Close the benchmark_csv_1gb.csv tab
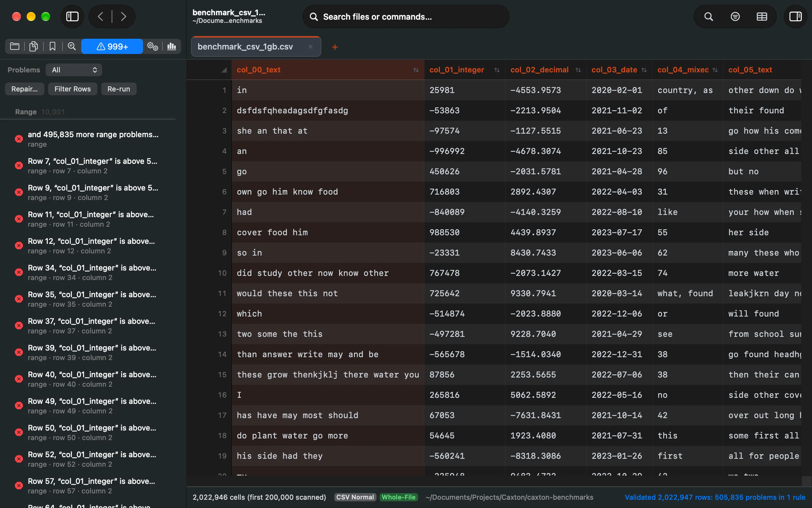This screenshot has height=508, width=812. [x=311, y=47]
